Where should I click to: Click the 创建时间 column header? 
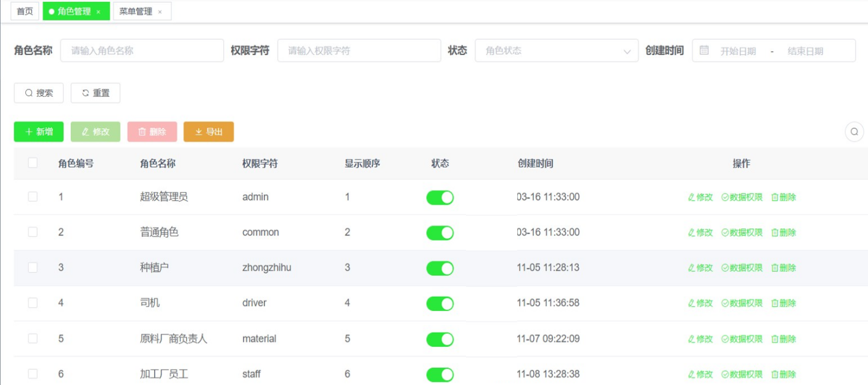536,164
